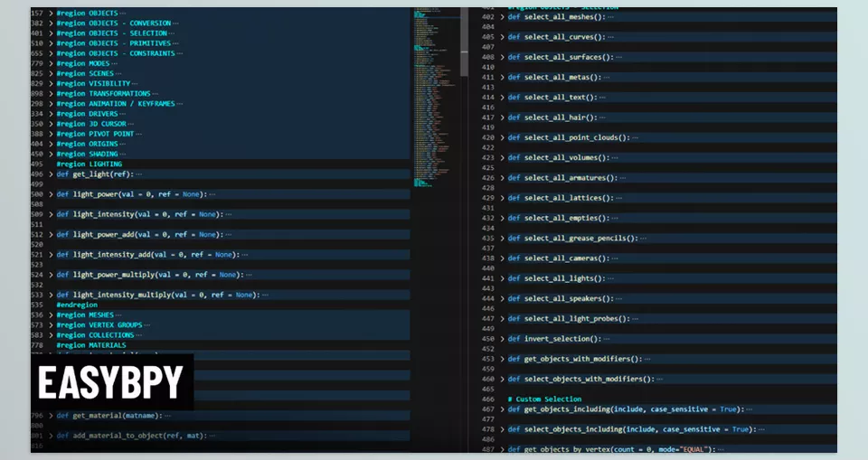Screen dimensions: 868x460
Task: Unfold invert_selection in right pane
Action: click(x=503, y=339)
